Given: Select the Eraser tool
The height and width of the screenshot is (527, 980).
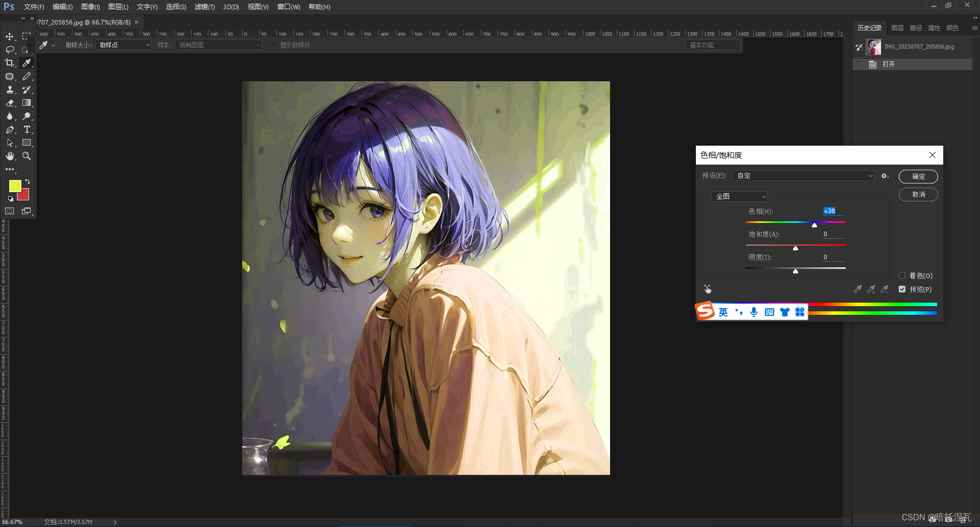Looking at the screenshot, I should pos(10,103).
